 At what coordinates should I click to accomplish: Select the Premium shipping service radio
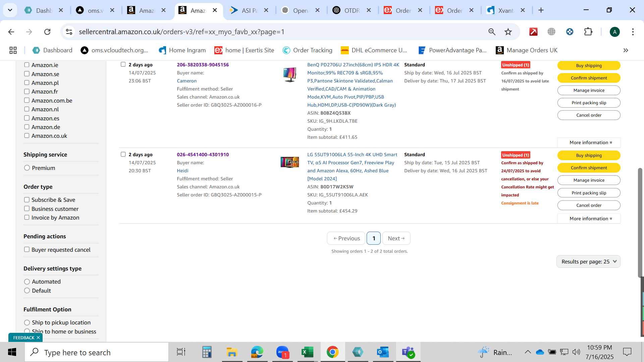27,168
